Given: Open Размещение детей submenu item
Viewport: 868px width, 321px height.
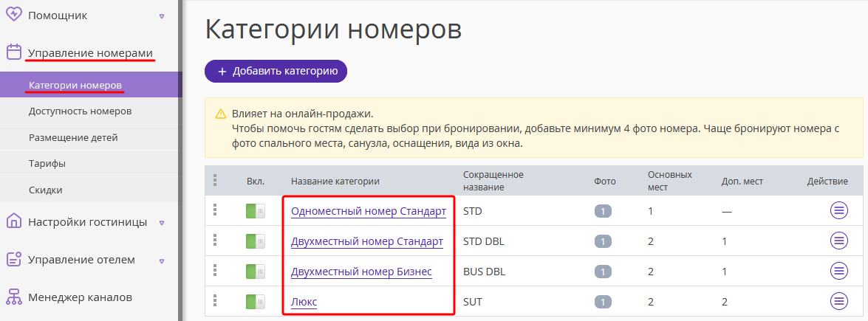Looking at the screenshot, I should pos(91,137).
